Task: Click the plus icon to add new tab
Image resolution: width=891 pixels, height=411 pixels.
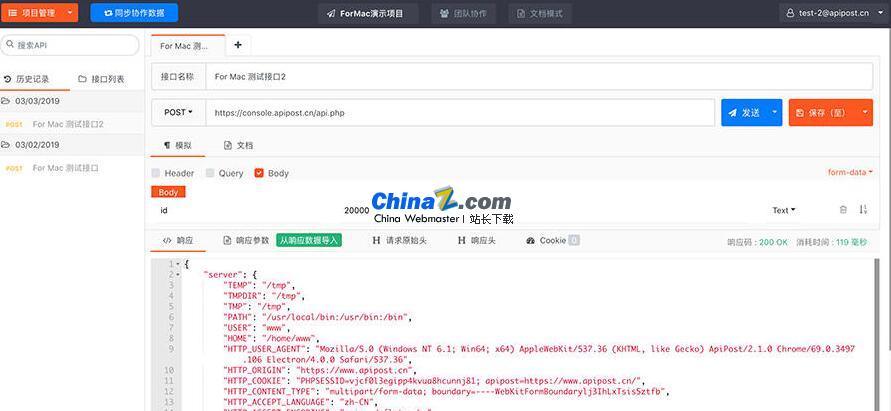Action: point(237,45)
